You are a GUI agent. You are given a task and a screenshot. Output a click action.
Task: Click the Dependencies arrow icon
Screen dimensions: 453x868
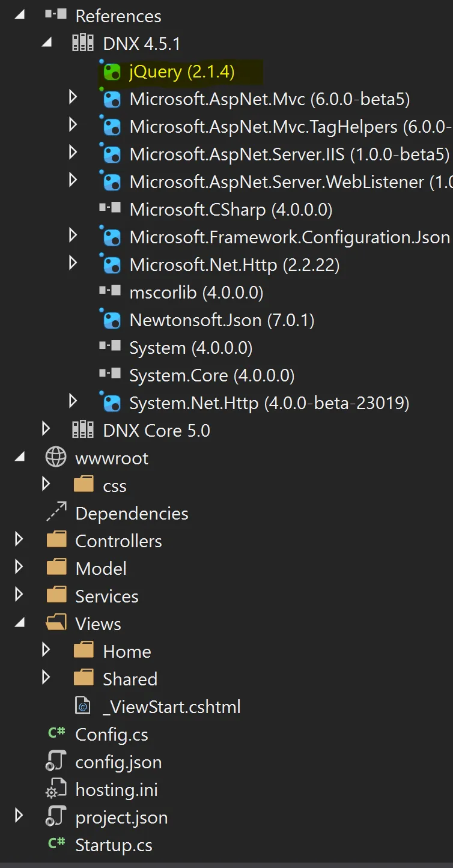click(56, 513)
